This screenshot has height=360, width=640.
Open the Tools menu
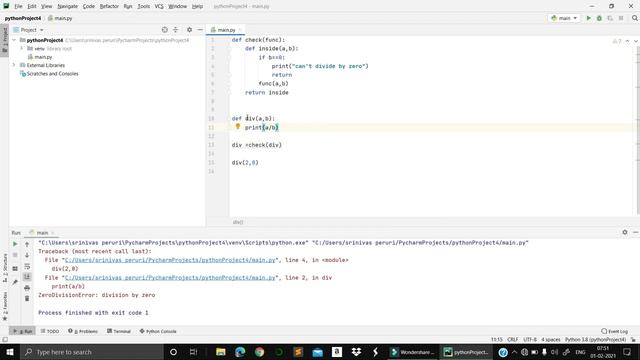(x=143, y=7)
